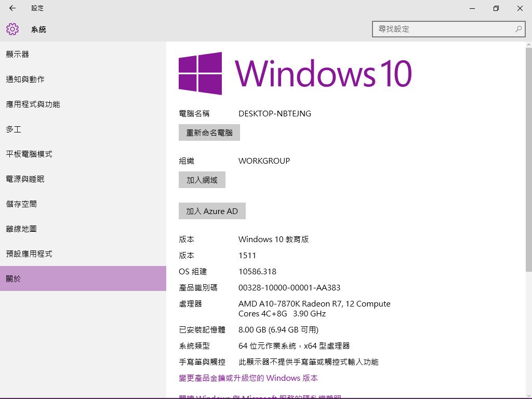This screenshot has height=399, width=532.
Task: Click the 64 位元作業系統 system type
Action: click(x=294, y=345)
